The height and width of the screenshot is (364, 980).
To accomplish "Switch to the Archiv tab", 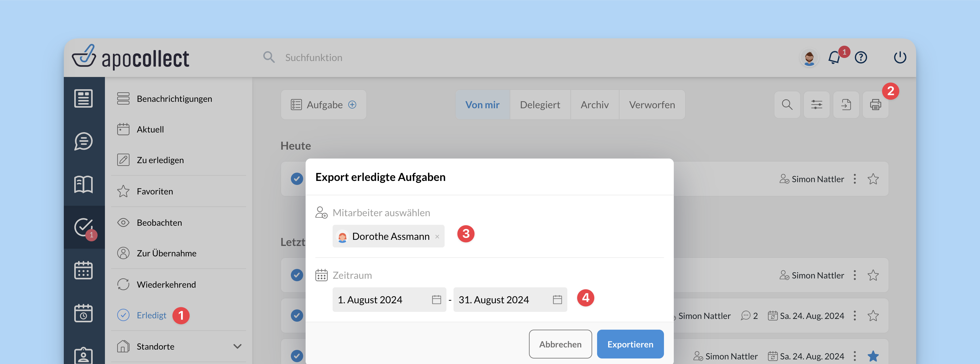I will pyautogui.click(x=594, y=105).
